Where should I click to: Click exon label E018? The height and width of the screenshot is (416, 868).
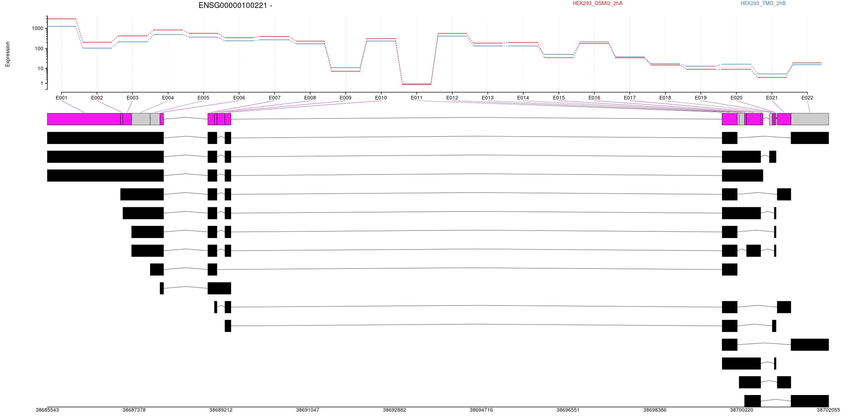tap(665, 98)
